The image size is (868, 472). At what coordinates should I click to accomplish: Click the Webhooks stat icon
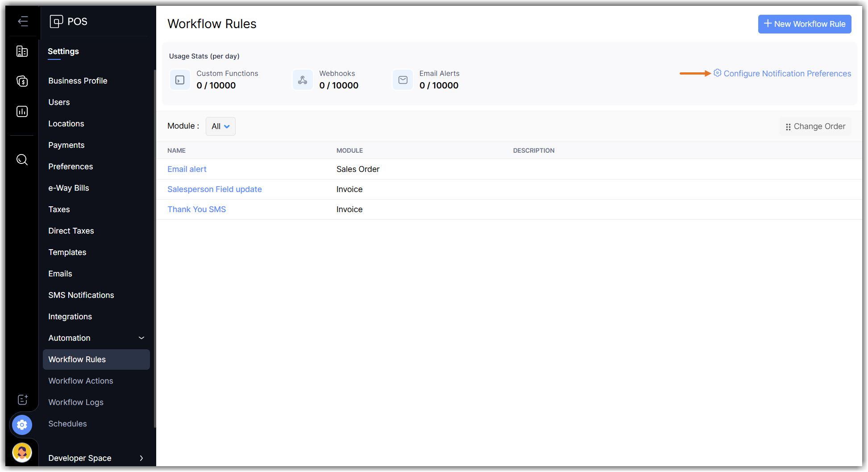(303, 80)
